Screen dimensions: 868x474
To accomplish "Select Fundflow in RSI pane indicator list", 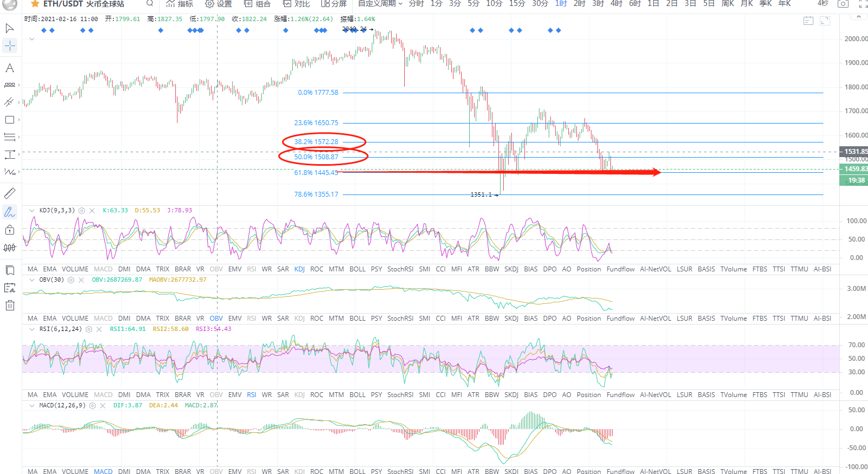I will tap(620, 395).
